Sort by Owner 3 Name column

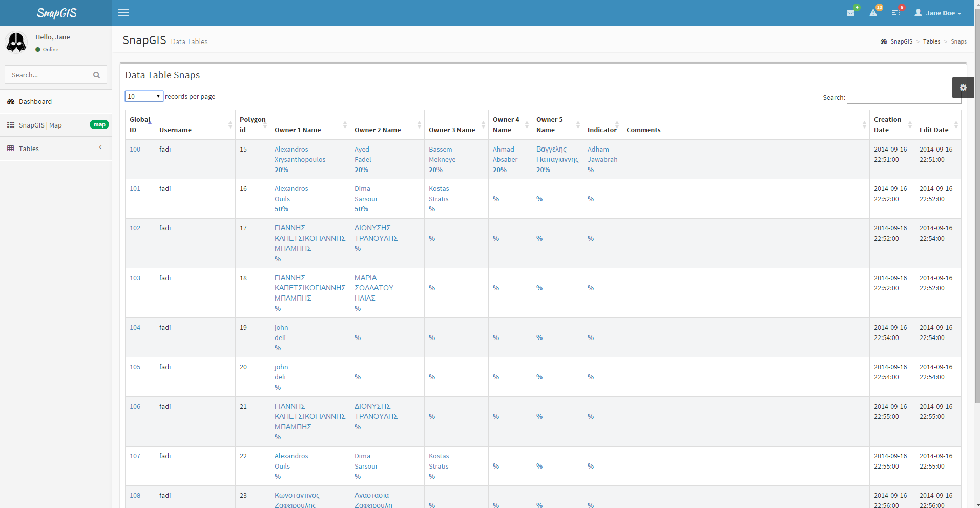click(456, 124)
